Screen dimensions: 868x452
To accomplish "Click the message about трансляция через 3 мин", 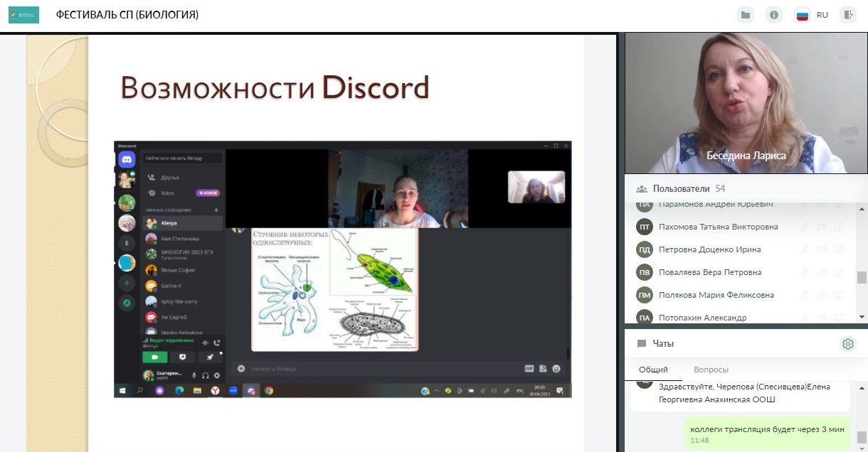I will (767, 433).
